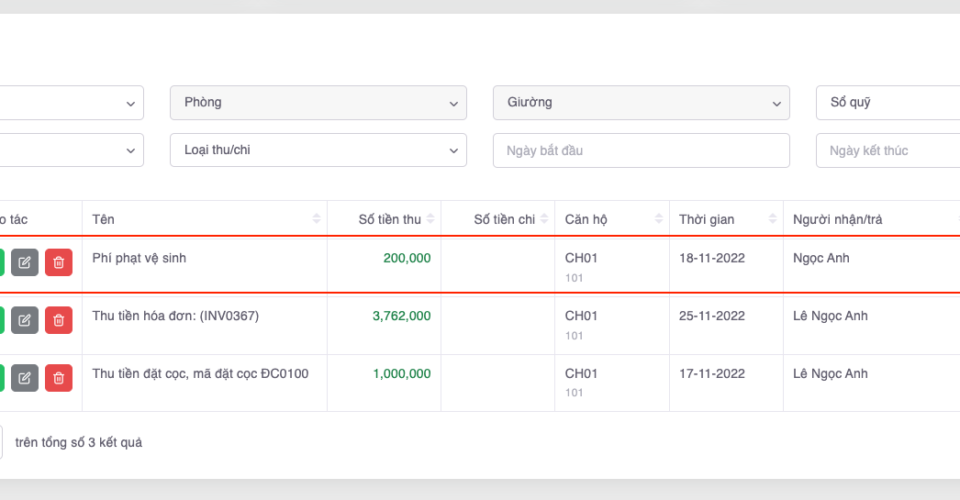This screenshot has height=500, width=960.
Task: Click the edit icon for Phí phạt vệ sinh
Action: pyautogui.click(x=25, y=263)
